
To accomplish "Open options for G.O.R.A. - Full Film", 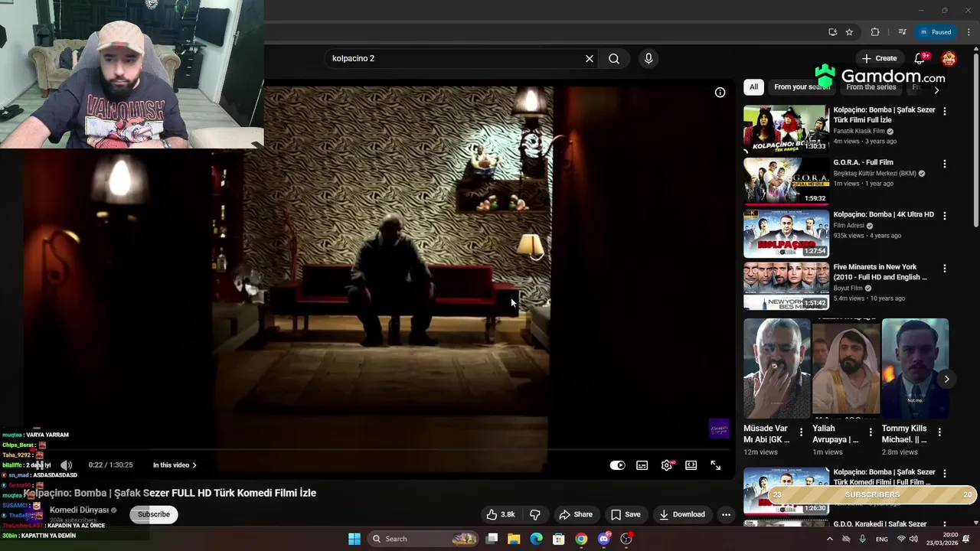I will click(x=945, y=164).
